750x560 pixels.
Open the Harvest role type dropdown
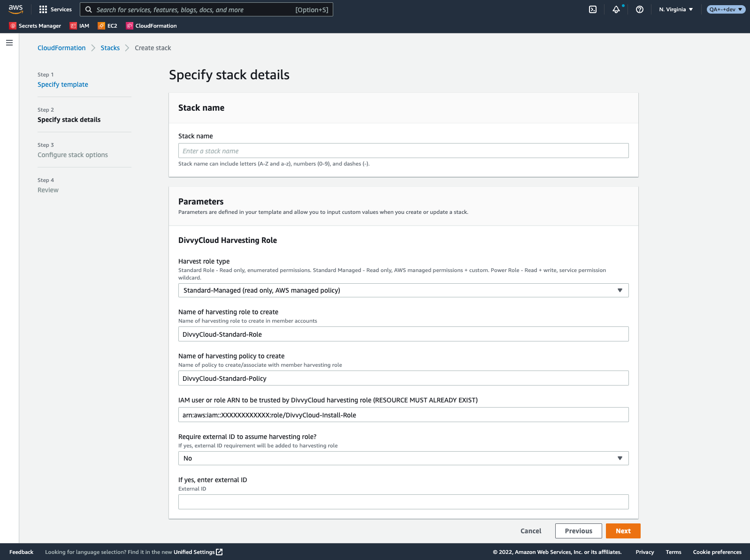(404, 290)
